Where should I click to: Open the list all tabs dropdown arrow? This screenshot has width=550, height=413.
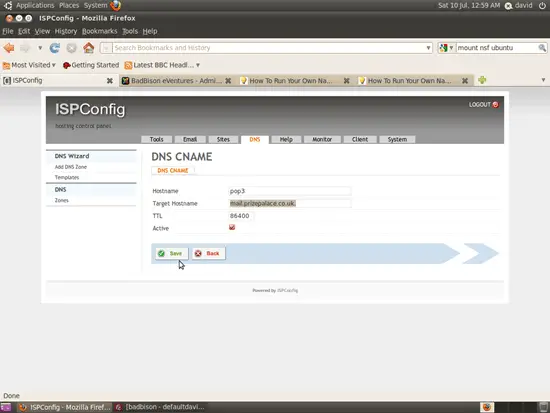tap(543, 80)
